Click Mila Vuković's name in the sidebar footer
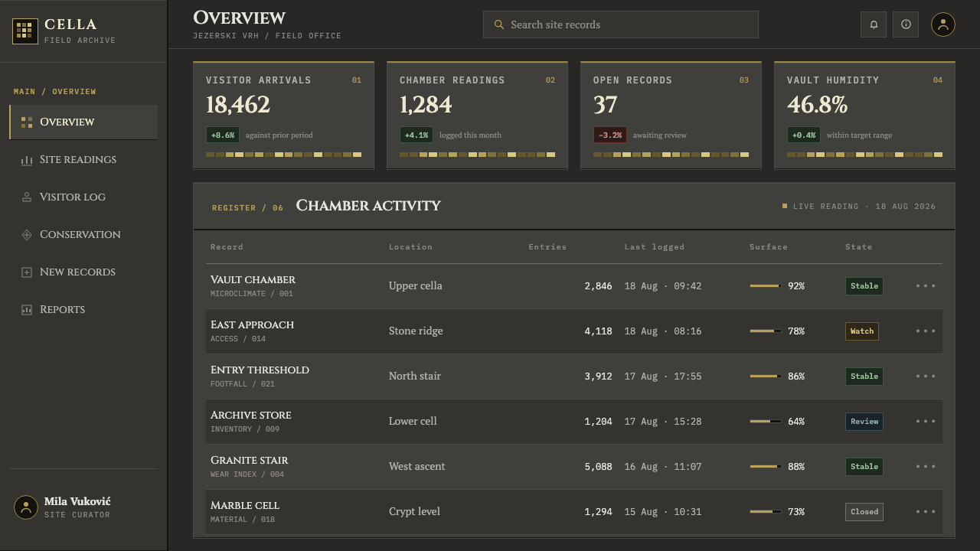The image size is (980, 551). pyautogui.click(x=77, y=501)
